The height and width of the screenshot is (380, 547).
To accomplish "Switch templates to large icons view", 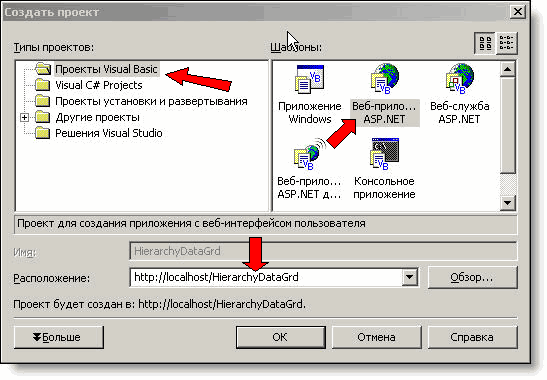I will [485, 44].
